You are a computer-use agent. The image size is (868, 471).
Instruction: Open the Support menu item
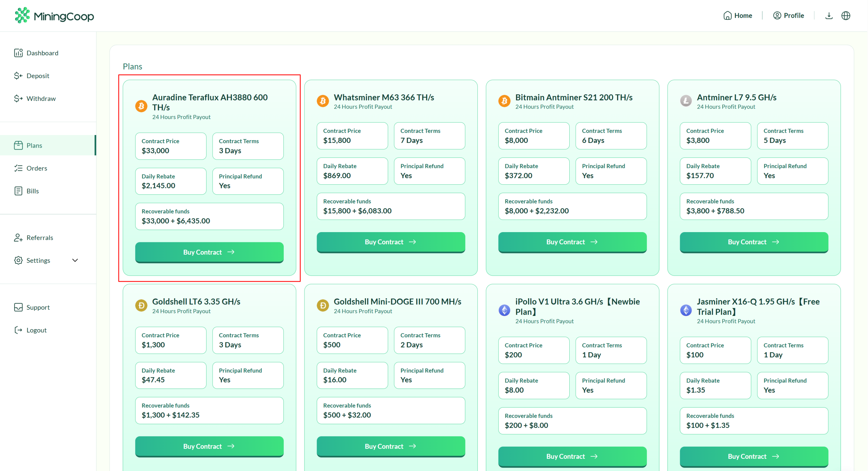point(48,307)
